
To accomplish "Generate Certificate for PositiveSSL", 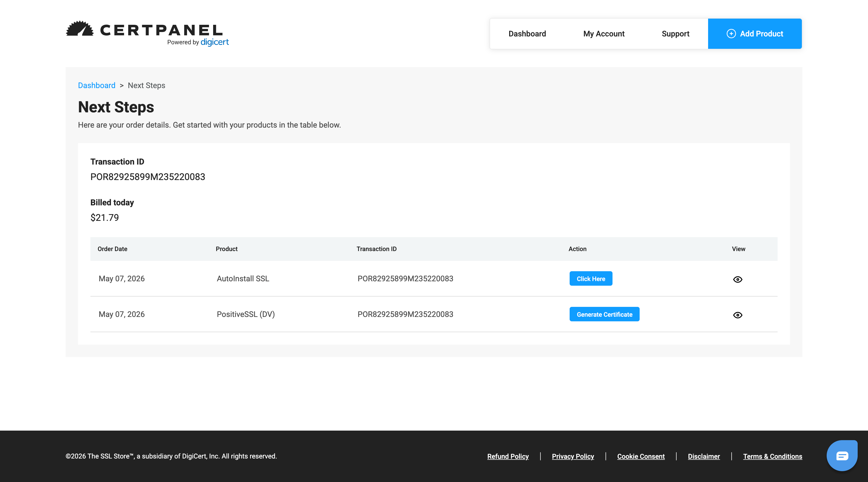I will [x=604, y=314].
